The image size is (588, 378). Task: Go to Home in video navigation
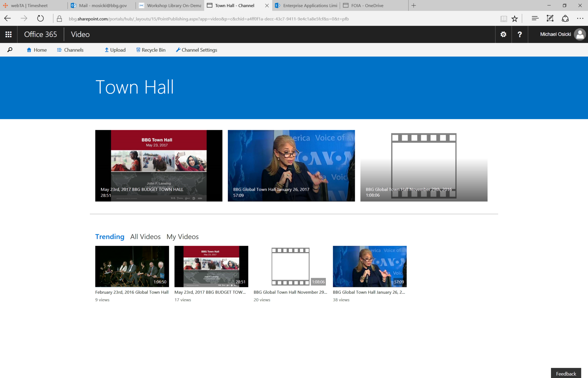pos(37,50)
